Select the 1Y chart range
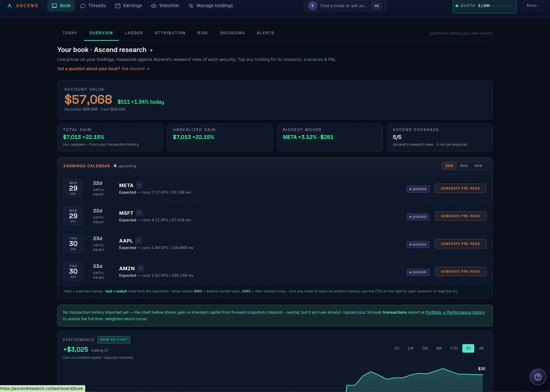 click(468, 348)
